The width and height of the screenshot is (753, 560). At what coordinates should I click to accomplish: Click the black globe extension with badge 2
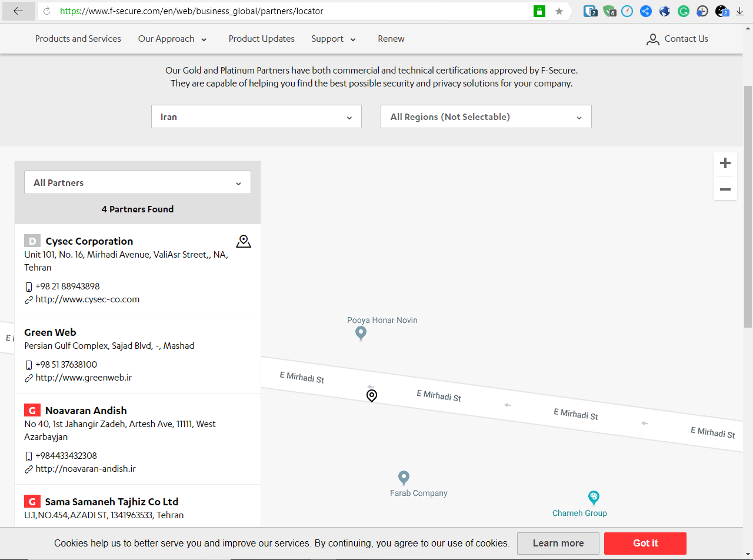pyautogui.click(x=722, y=11)
